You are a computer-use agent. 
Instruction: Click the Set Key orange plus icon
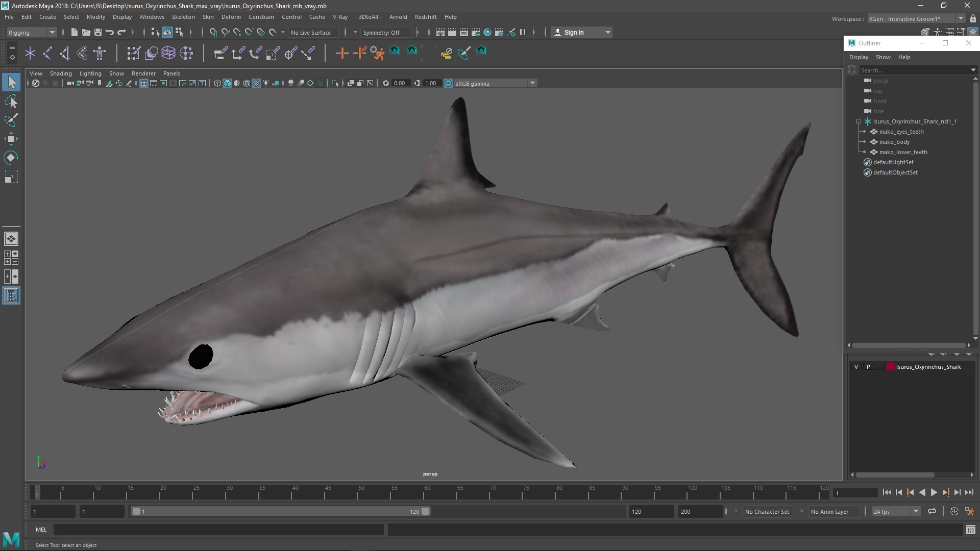(342, 53)
